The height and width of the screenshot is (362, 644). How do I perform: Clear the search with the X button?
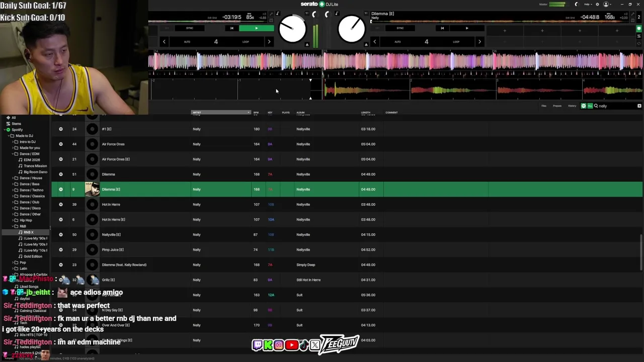639,106
